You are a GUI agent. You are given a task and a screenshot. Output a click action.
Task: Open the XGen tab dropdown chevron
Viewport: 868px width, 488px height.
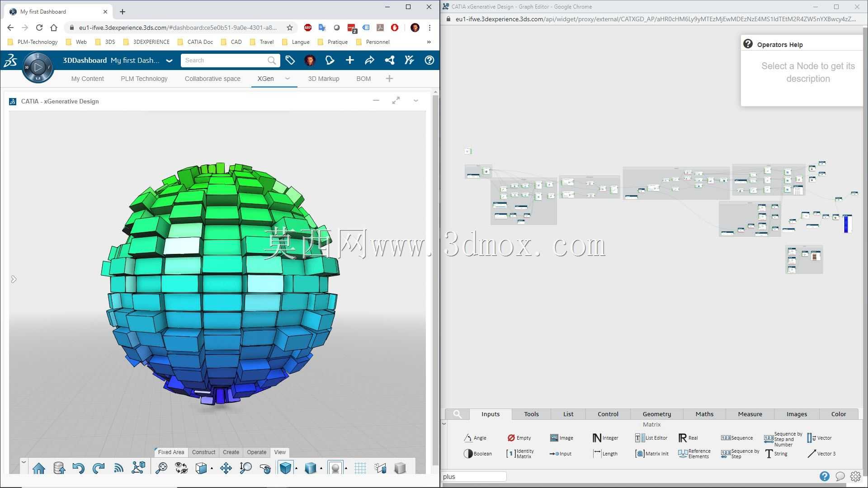287,78
